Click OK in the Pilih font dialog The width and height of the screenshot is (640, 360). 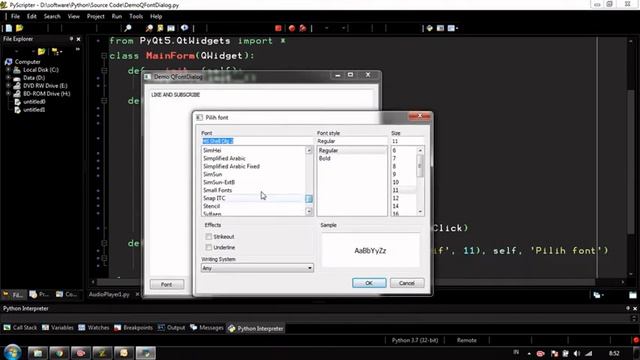[369, 283]
